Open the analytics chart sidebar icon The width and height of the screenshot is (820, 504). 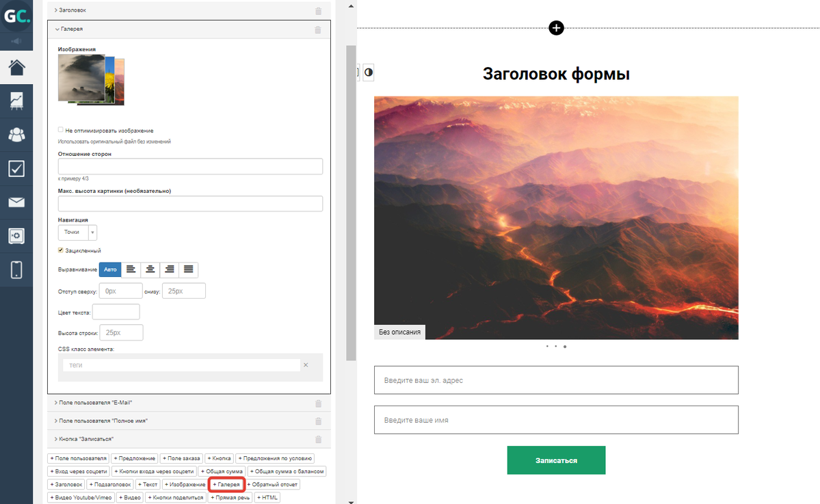pyautogui.click(x=16, y=101)
